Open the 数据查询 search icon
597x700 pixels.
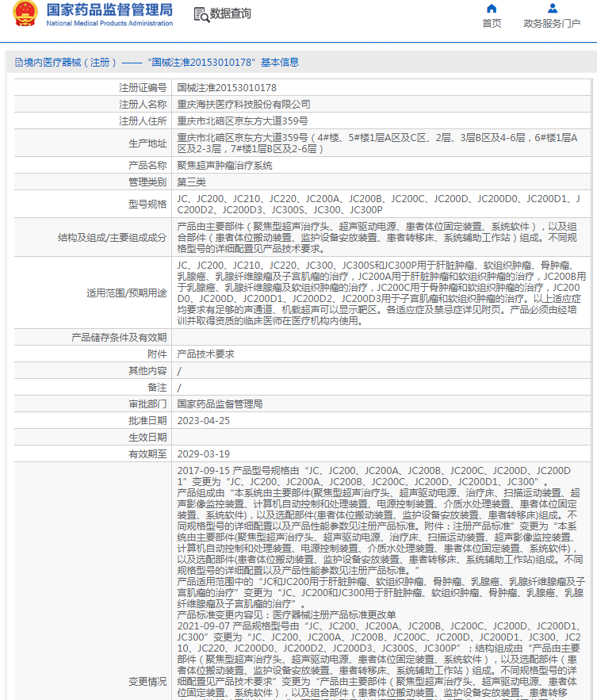[x=201, y=14]
